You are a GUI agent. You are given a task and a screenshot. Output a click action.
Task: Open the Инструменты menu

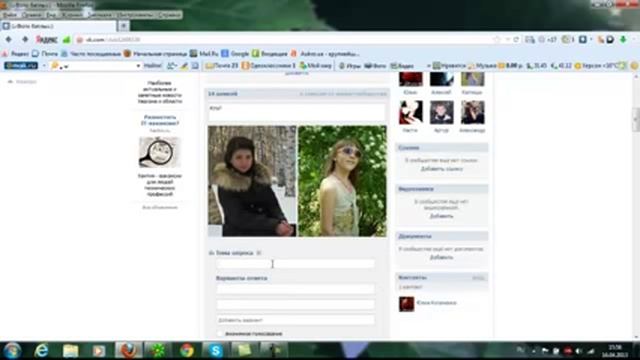(x=135, y=15)
